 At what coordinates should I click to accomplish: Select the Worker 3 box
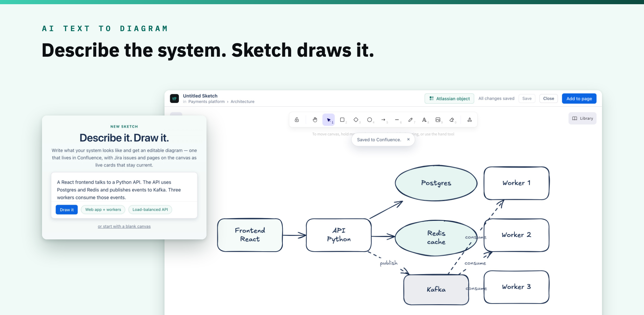pyautogui.click(x=517, y=287)
